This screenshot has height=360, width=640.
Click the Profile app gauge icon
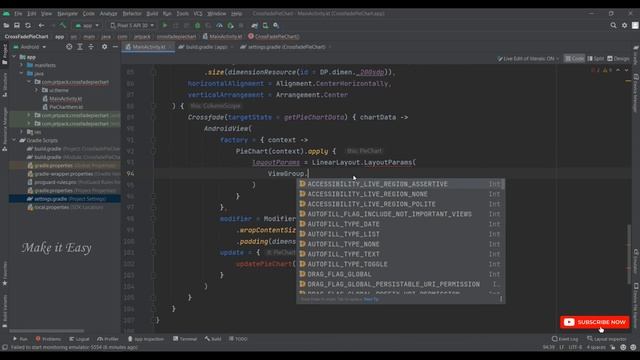[219, 25]
